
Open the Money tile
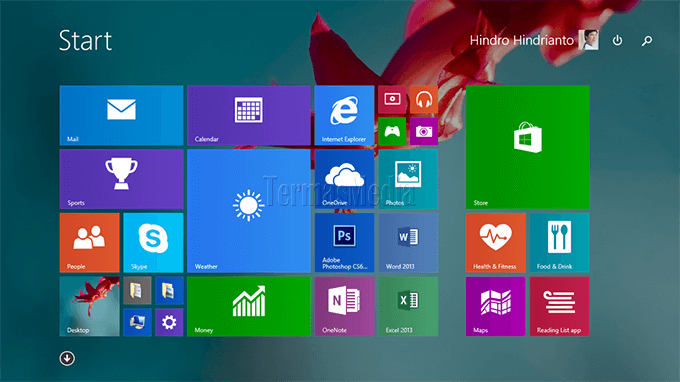click(249, 307)
